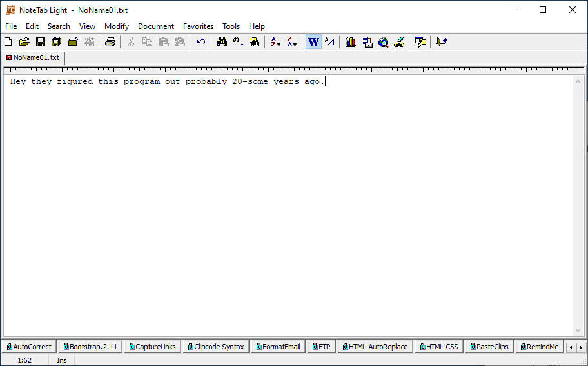Open the Edit menu

(32, 26)
